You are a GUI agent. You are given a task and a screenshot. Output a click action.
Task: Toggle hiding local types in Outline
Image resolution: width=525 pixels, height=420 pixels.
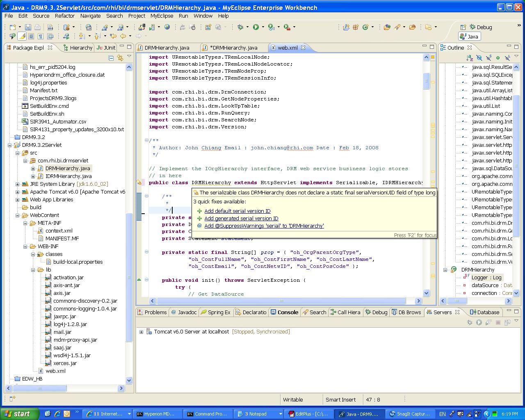(x=507, y=58)
